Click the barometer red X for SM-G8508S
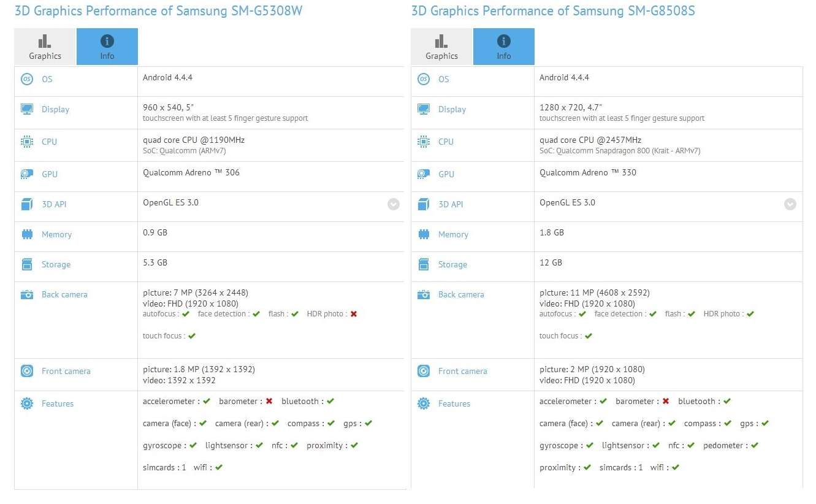 [666, 402]
